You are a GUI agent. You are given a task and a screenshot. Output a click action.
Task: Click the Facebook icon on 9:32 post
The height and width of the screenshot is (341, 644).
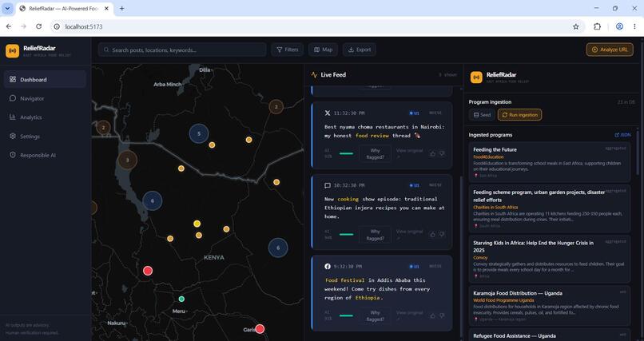point(328,266)
